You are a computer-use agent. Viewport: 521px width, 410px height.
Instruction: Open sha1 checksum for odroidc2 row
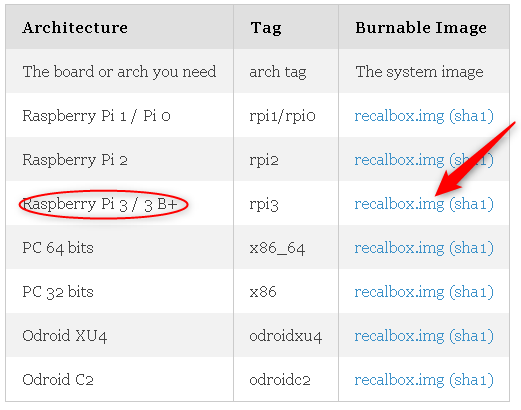(x=471, y=380)
